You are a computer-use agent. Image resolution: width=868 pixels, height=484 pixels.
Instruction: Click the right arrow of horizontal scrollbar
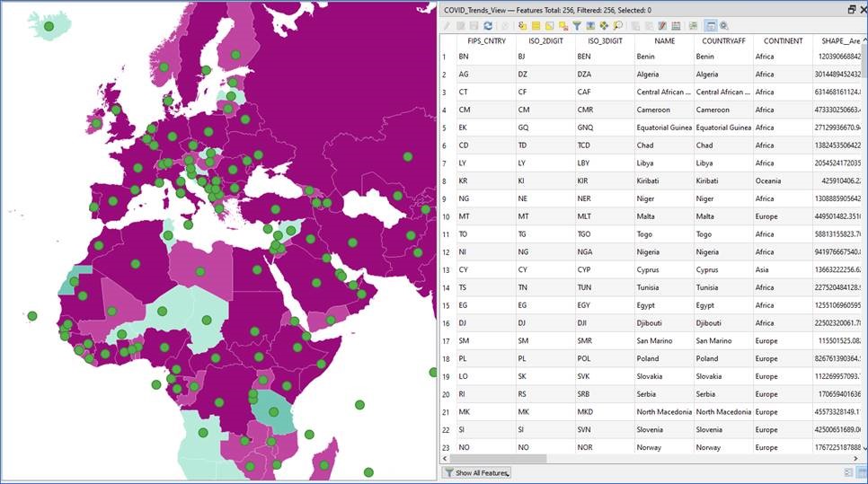[x=856, y=459]
